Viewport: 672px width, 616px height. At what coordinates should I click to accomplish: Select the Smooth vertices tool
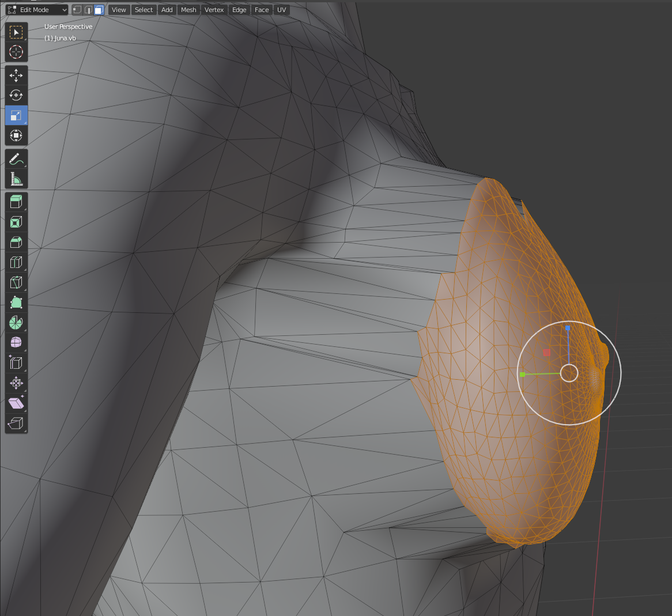16,342
